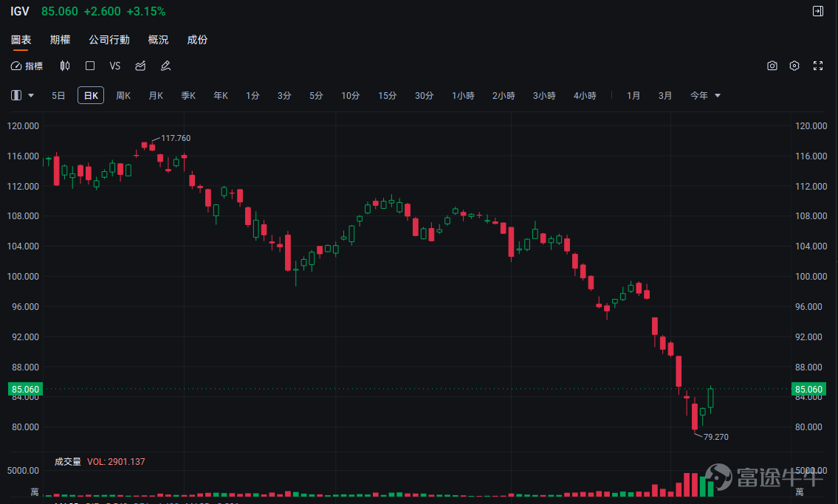Click the 79.270 low price label

716,437
